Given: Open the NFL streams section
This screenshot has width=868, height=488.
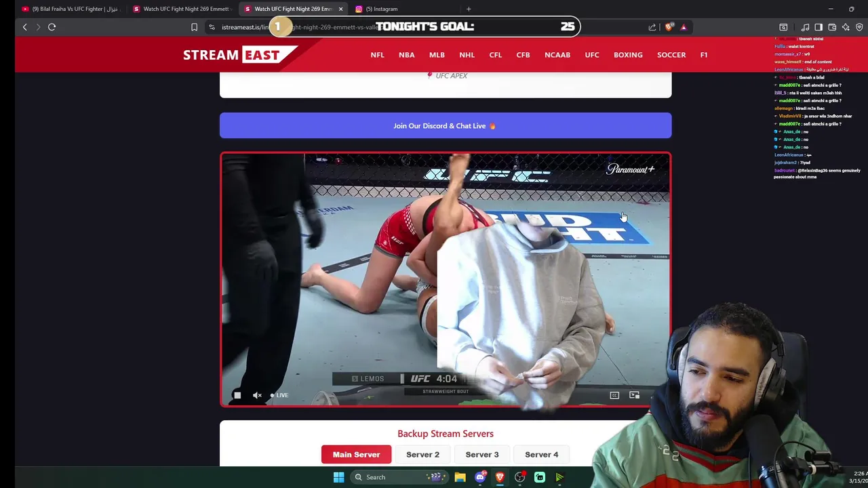Looking at the screenshot, I should click(x=377, y=55).
